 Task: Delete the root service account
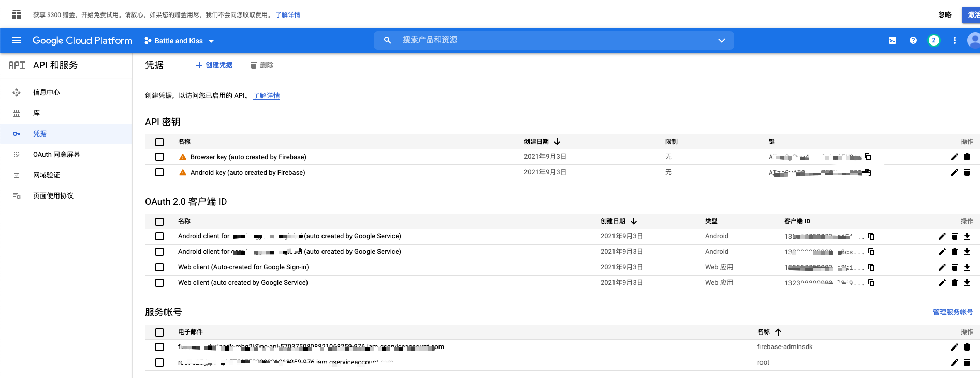(x=967, y=362)
